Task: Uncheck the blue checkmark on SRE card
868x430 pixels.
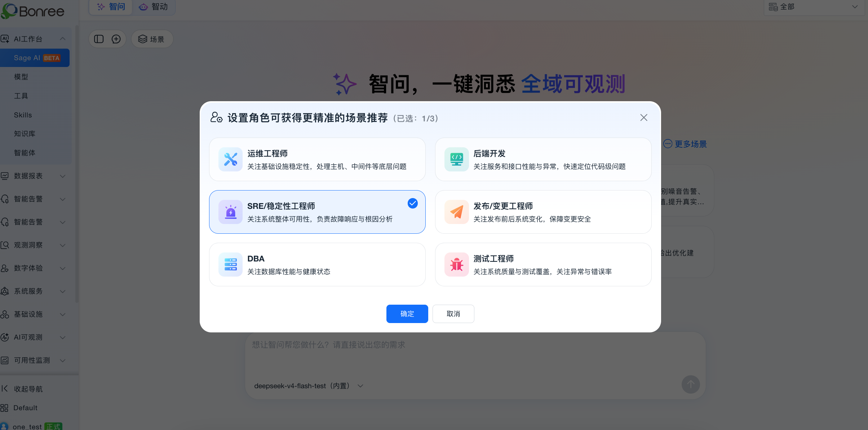Action: point(413,203)
